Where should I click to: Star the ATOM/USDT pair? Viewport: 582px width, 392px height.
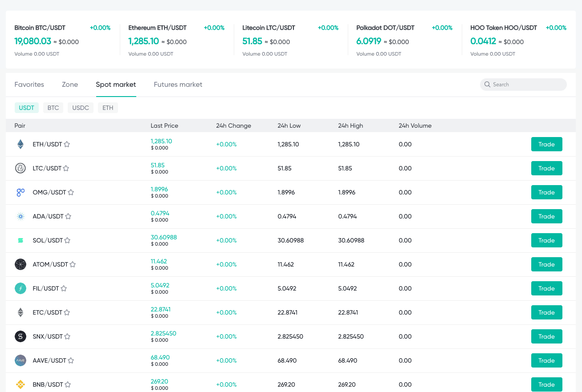click(x=73, y=264)
